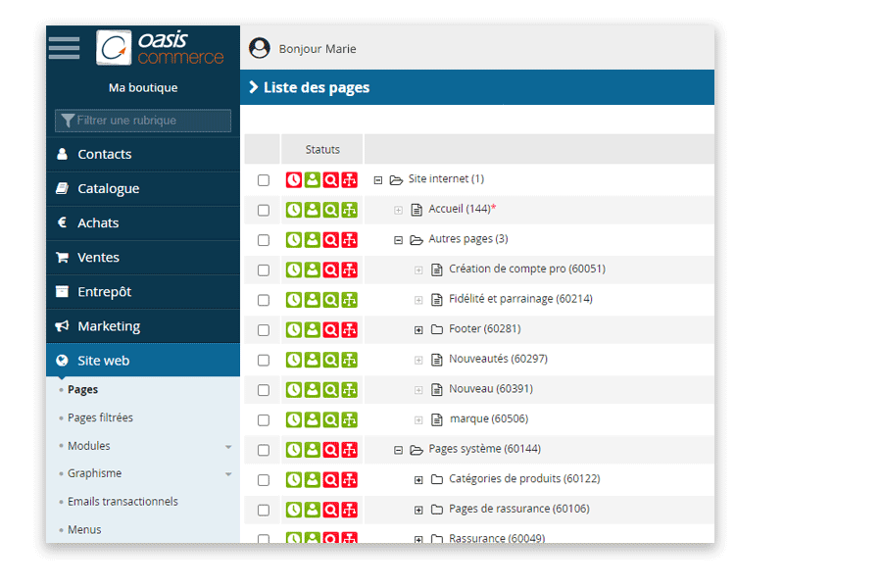Expand the Footer (60281) folder

(418, 330)
